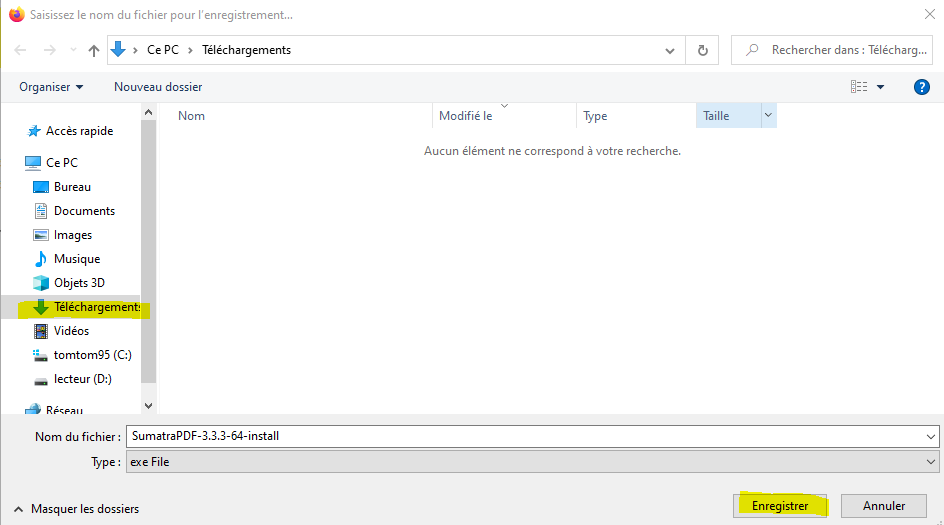Screen dimensions: 944x525
Task: Go forward with the right arrow
Action: tap(49, 50)
